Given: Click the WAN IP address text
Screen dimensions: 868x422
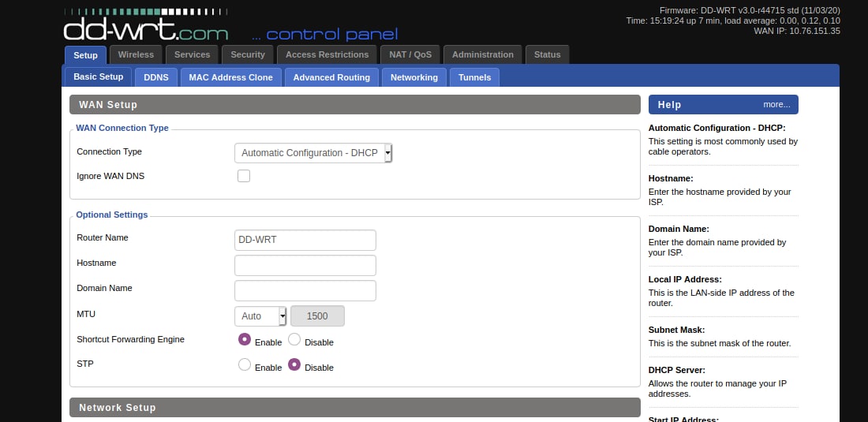Looking at the screenshot, I should 797,31.
